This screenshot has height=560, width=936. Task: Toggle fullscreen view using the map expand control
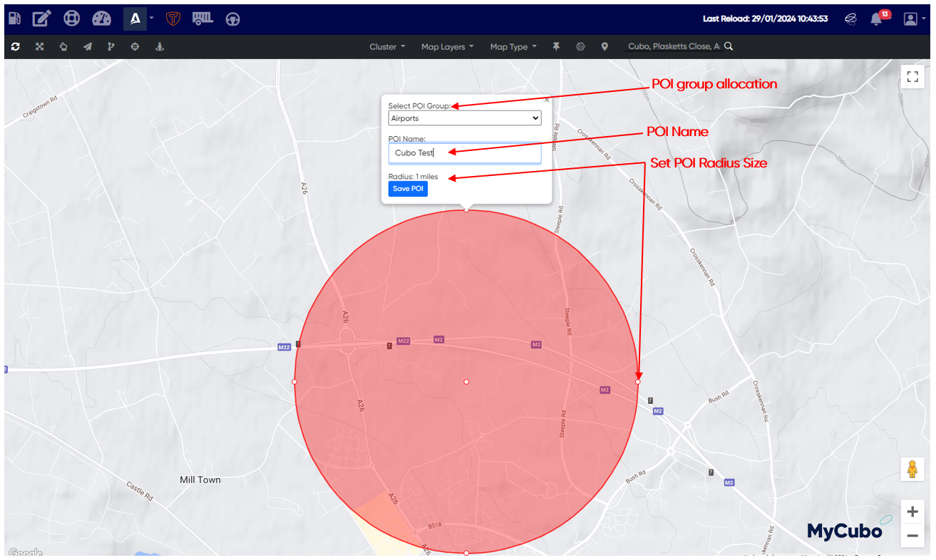(x=912, y=76)
